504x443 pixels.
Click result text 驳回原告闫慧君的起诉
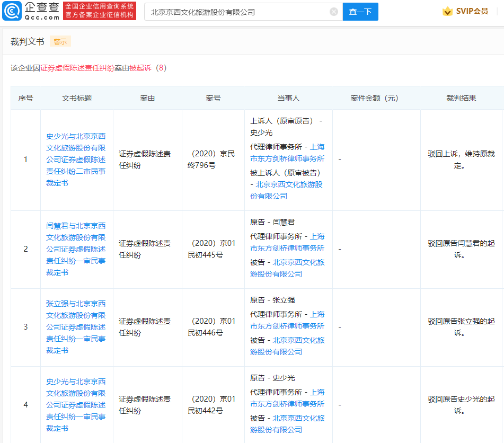point(461,249)
